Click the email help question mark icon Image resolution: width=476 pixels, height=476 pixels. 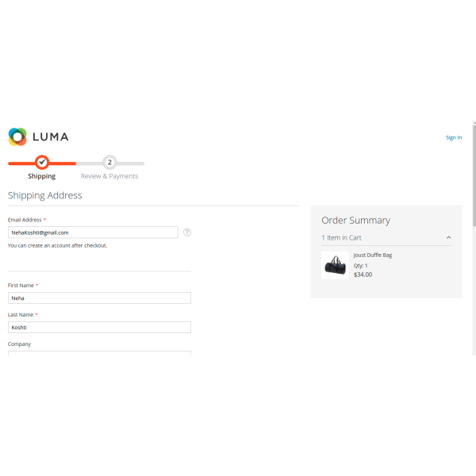(187, 232)
